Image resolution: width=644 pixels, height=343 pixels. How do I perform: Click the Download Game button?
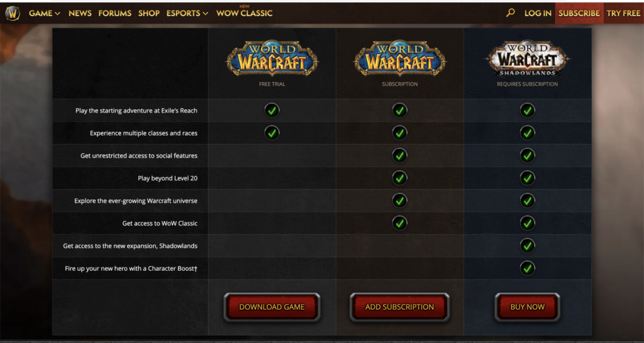pos(272,307)
